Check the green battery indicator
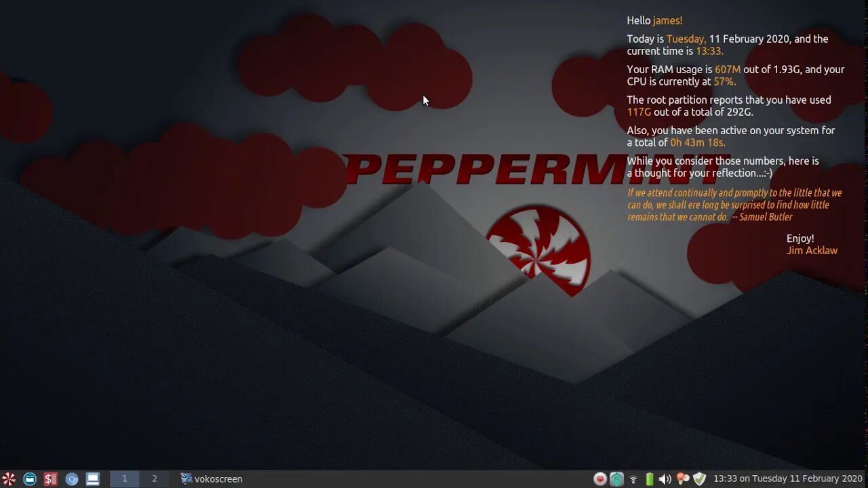Viewport: 868px width, 488px height. point(650,479)
